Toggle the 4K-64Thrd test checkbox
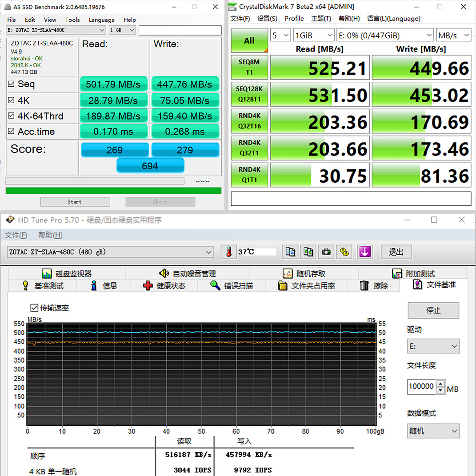This screenshot has width=476, height=476. coord(11,116)
